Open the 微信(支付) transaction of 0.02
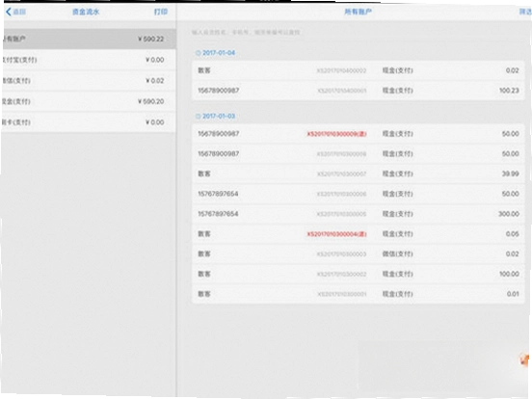This screenshot has width=532, height=399. (x=359, y=254)
